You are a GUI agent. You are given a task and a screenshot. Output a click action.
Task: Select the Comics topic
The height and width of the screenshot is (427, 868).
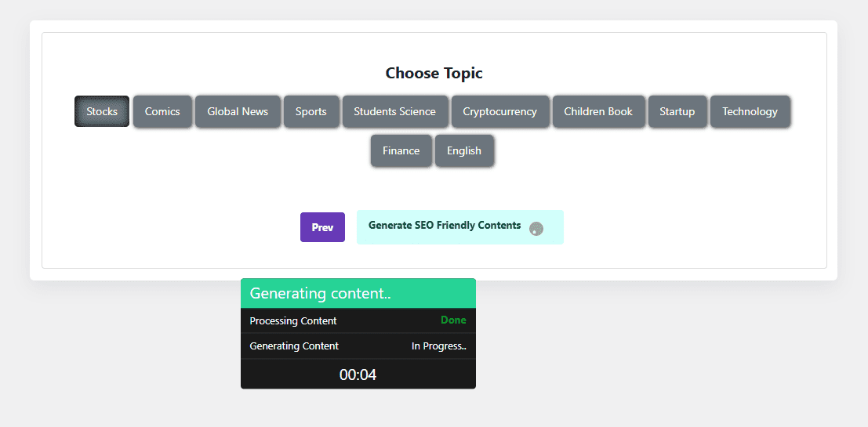pyautogui.click(x=162, y=111)
